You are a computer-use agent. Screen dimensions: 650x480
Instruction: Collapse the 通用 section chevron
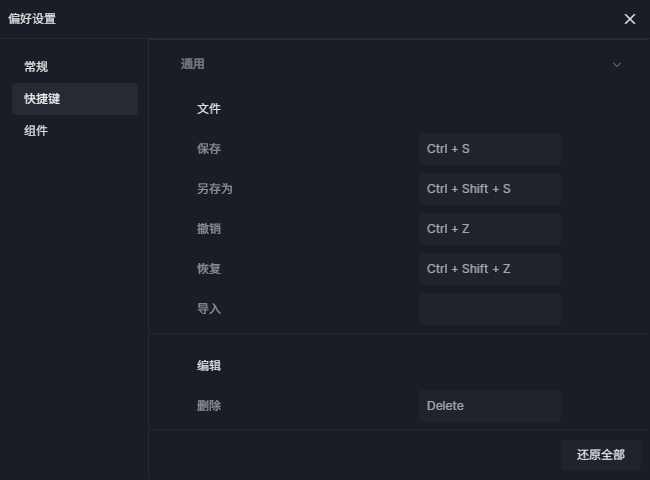click(x=616, y=65)
